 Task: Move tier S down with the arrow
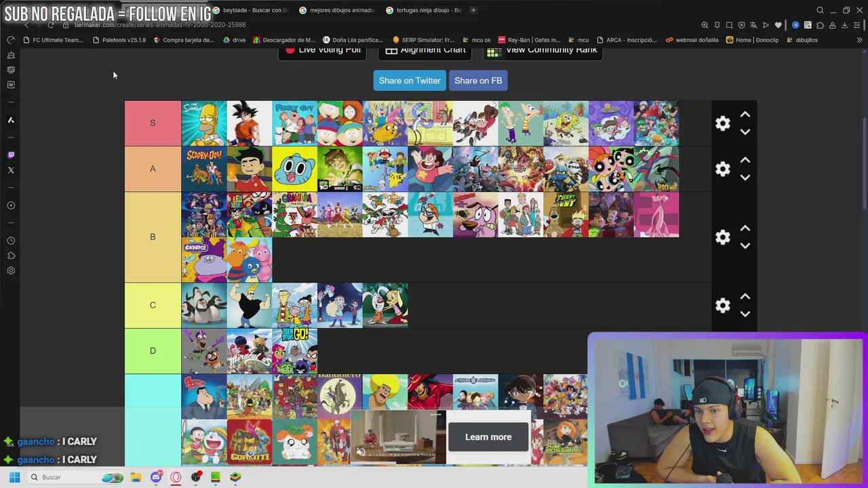tap(745, 132)
